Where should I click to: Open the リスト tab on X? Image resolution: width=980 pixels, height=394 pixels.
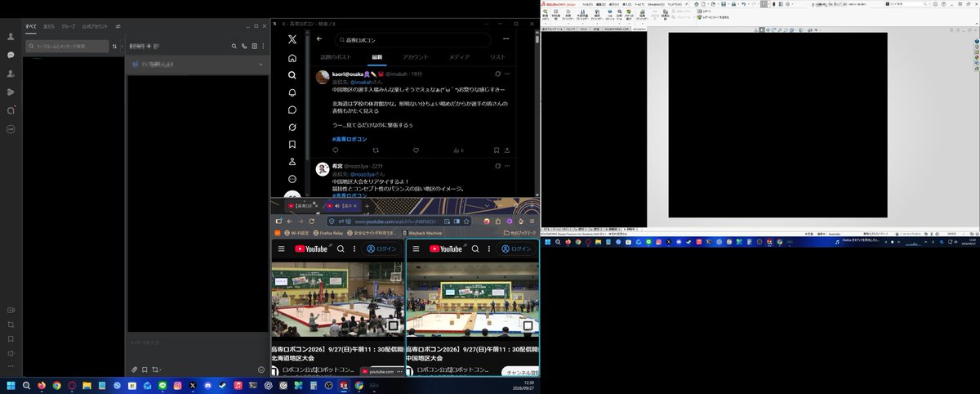click(x=497, y=57)
